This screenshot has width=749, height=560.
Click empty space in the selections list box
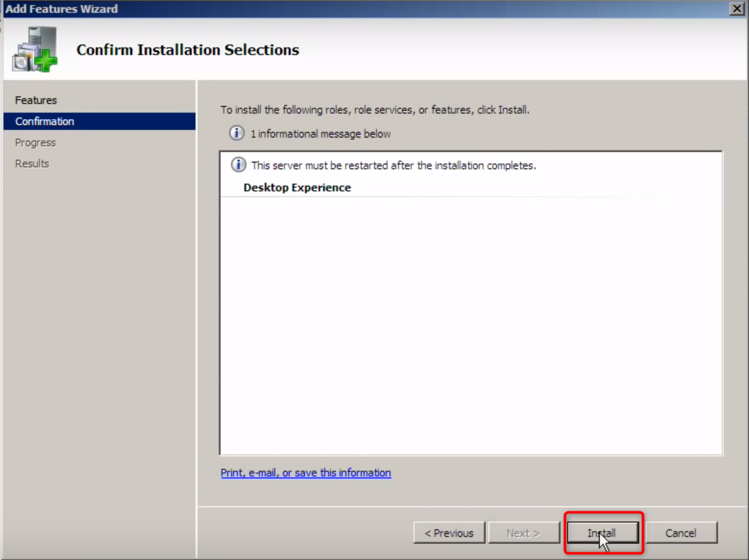pos(471,320)
